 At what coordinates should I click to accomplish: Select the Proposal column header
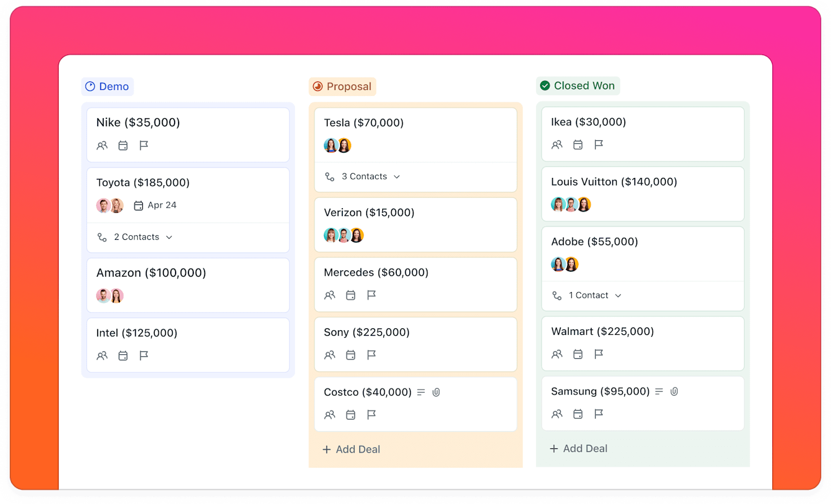point(342,87)
